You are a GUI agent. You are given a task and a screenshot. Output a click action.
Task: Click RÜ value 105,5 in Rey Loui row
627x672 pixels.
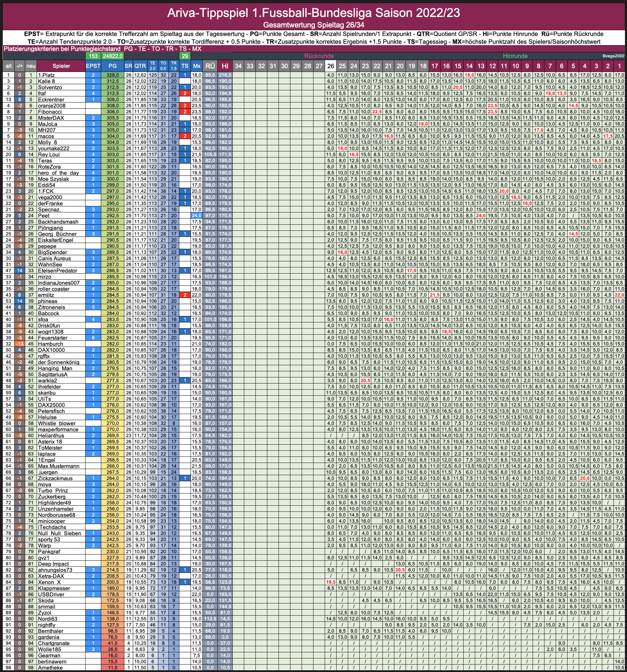210,154
